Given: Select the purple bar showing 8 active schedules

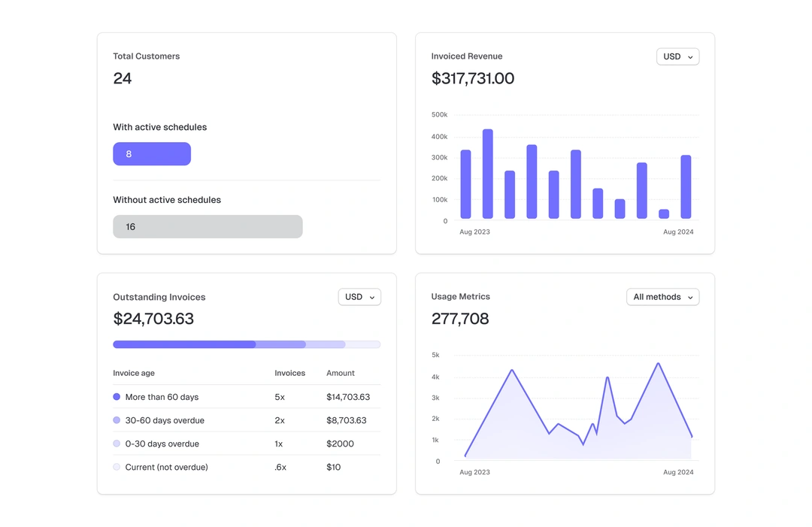Looking at the screenshot, I should tap(152, 154).
